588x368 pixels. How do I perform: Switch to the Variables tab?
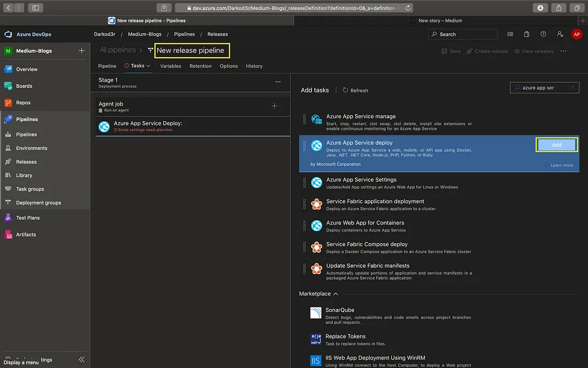coord(171,66)
